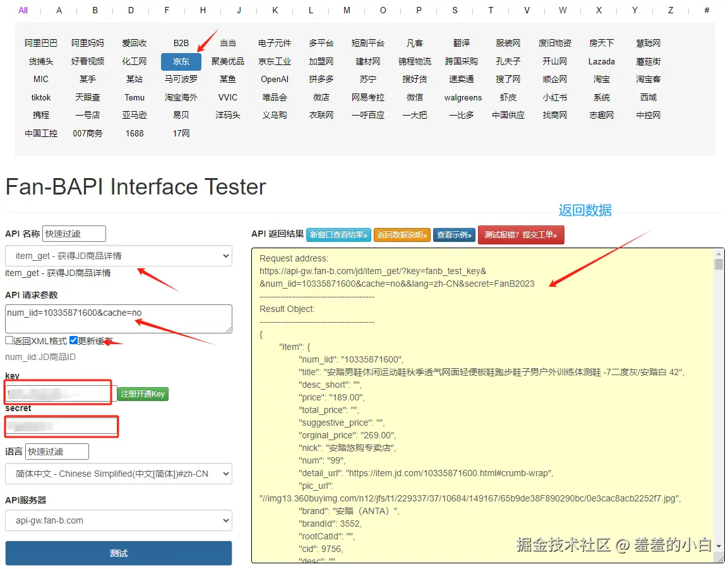Open the 小红书 platform link
The image size is (728, 569).
pos(554,97)
